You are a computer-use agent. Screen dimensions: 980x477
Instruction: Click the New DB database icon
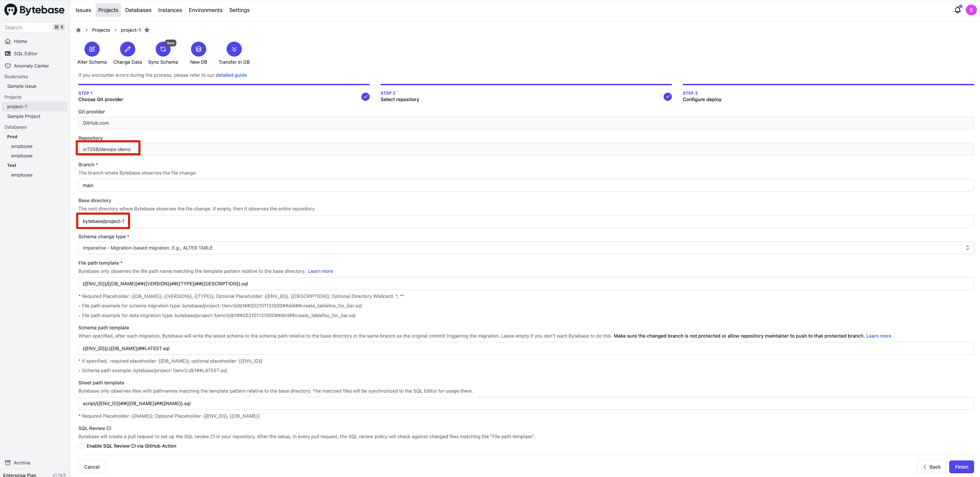pos(198,49)
